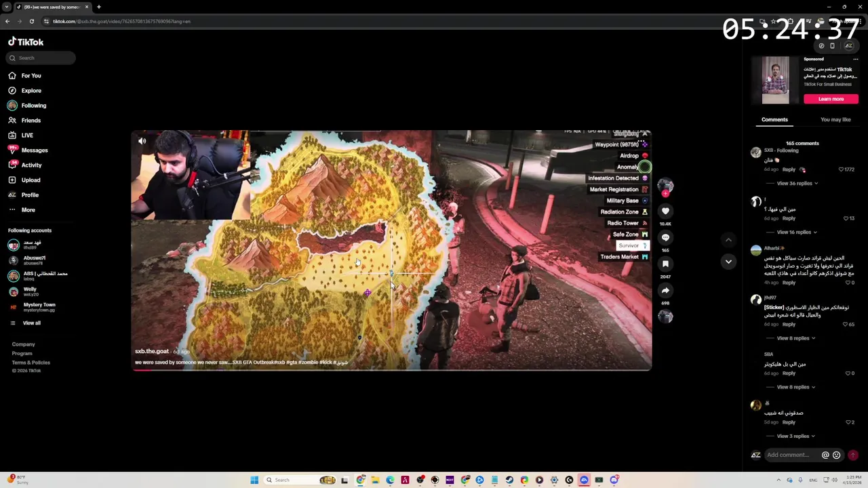Viewport: 868px width, 488px height.
Task: Mute the video with speaker icon
Action: point(142,141)
